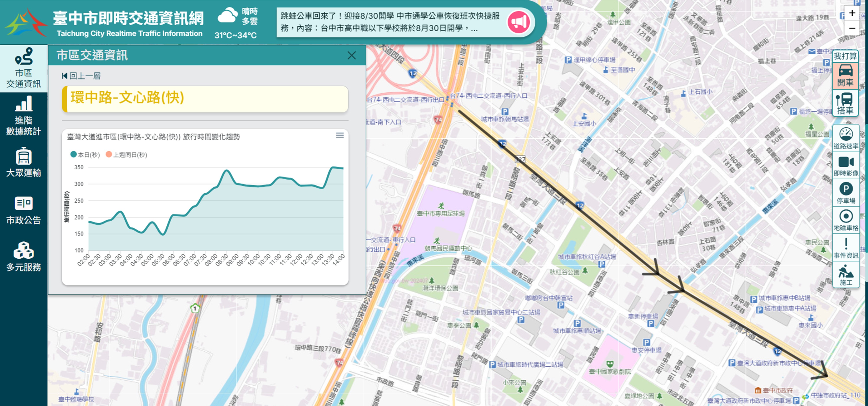
Task: Open 進階數據統計 bar chart icon
Action: pyautogui.click(x=24, y=103)
